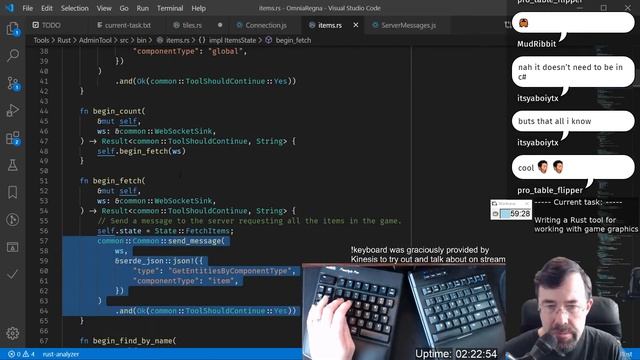Image resolution: width=640 pixels, height=360 pixels.
Task: Open the Git graph circular icon
Action: (13, 220)
